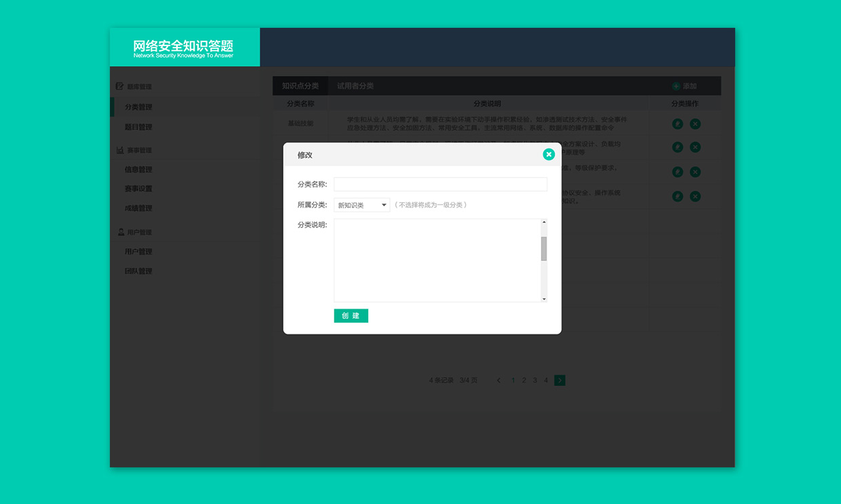Click the 分类说明 textarea scrollbar thumb
Image resolution: width=841 pixels, height=504 pixels.
click(x=544, y=248)
